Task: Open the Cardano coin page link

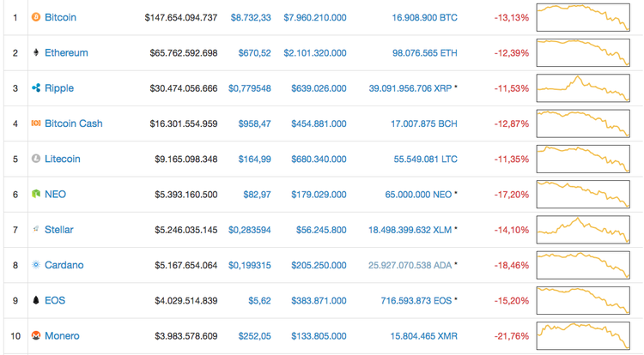Action: click(64, 265)
